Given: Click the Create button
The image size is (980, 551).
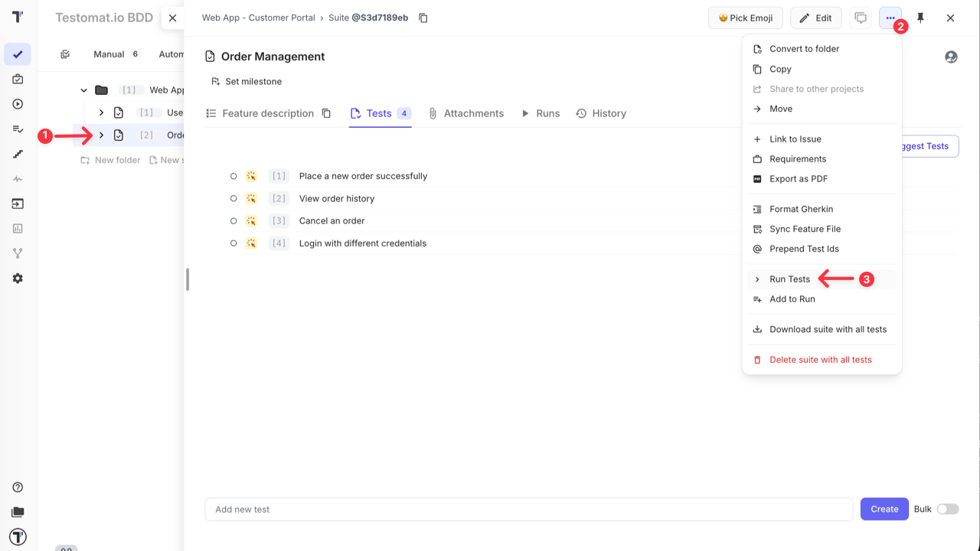Looking at the screenshot, I should pos(884,509).
